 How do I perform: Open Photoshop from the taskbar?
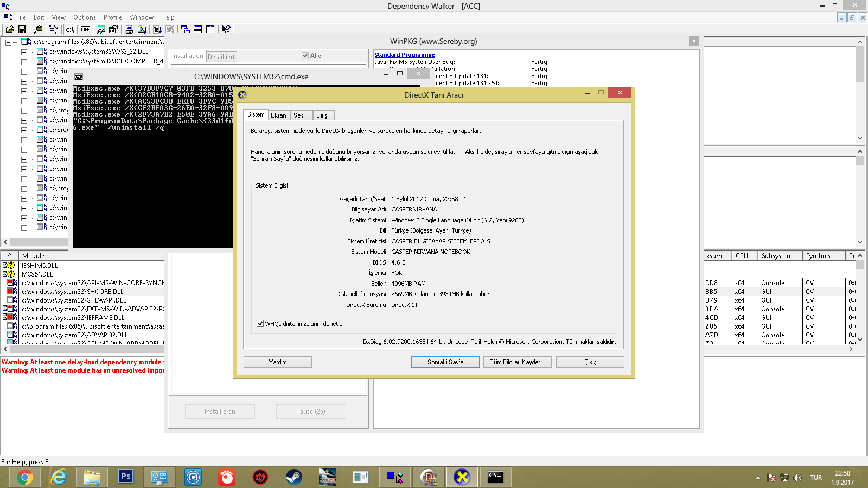tap(125, 477)
